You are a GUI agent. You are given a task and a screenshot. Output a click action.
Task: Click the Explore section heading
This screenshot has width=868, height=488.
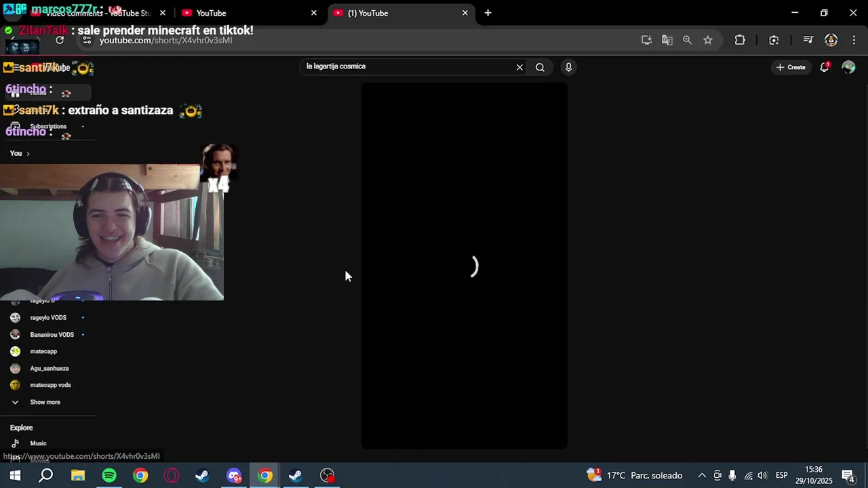pyautogui.click(x=21, y=428)
